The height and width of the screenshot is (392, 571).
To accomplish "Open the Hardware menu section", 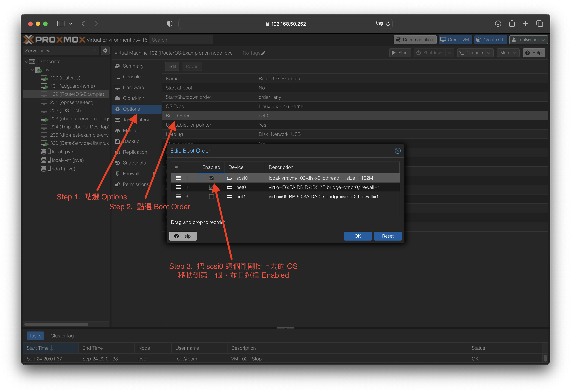I will pyautogui.click(x=133, y=87).
